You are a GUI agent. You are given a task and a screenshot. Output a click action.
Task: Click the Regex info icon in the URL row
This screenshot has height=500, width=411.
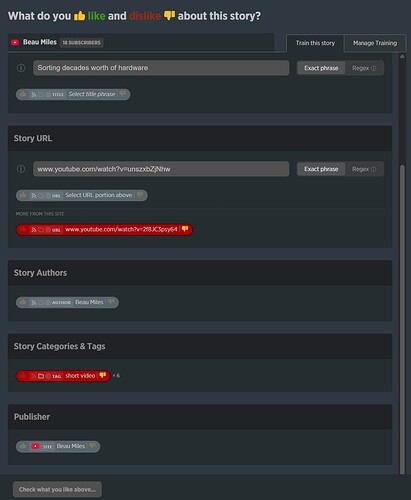(373, 169)
